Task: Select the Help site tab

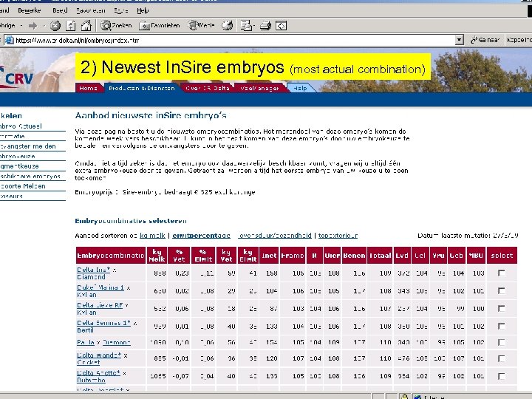Action: coord(300,88)
